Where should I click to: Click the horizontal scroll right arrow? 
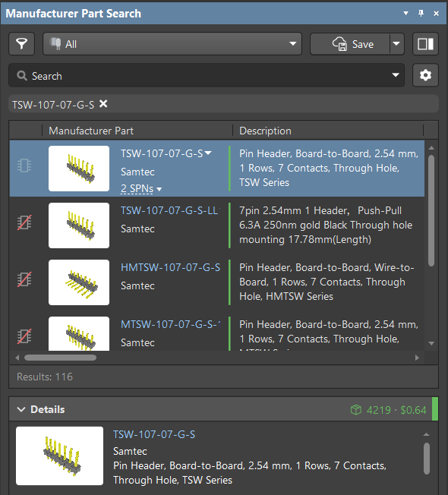[417, 358]
